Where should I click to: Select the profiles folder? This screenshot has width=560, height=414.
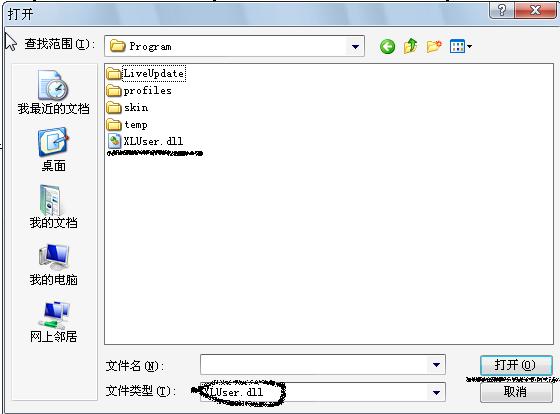[x=139, y=91]
